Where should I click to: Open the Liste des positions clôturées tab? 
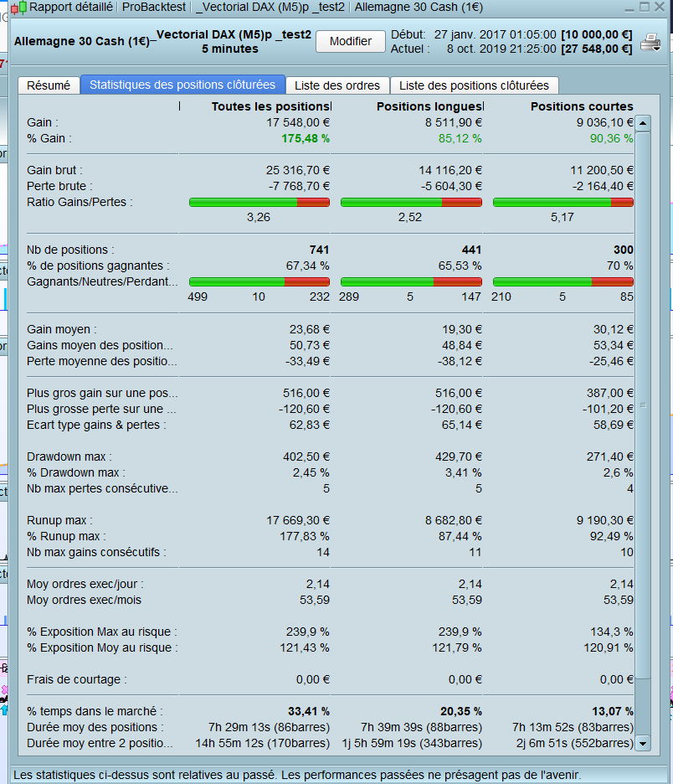474,85
